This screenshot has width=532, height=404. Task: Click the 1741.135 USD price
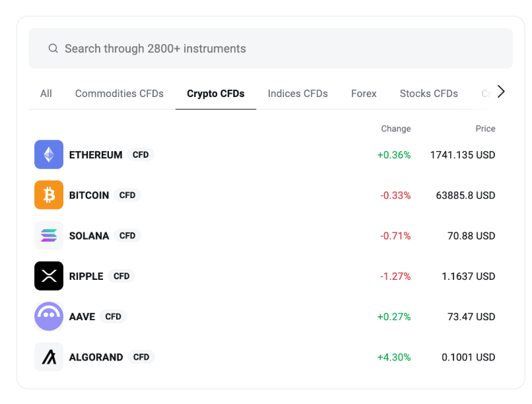click(x=463, y=155)
